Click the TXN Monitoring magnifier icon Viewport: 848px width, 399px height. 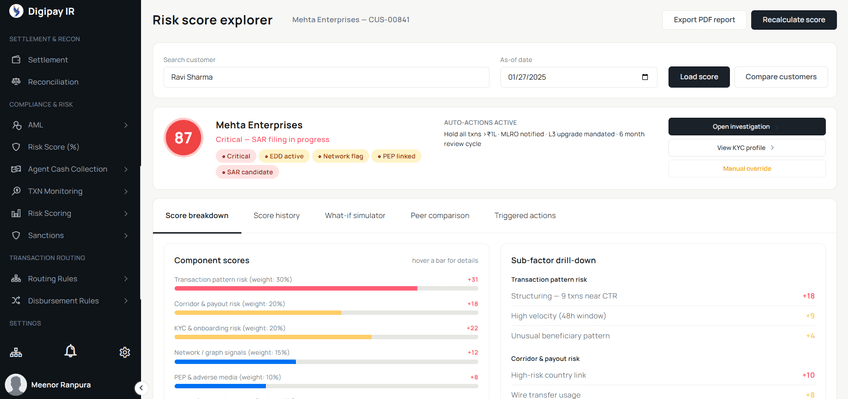[16, 191]
